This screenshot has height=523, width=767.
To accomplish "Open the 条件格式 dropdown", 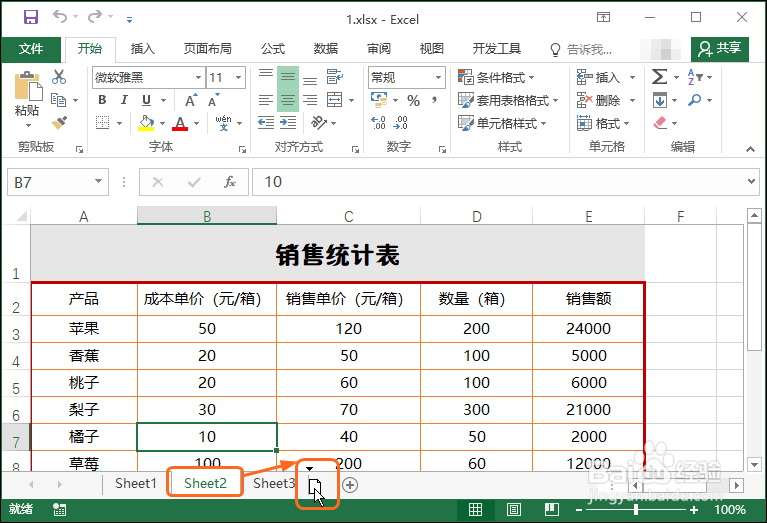I will coord(496,77).
